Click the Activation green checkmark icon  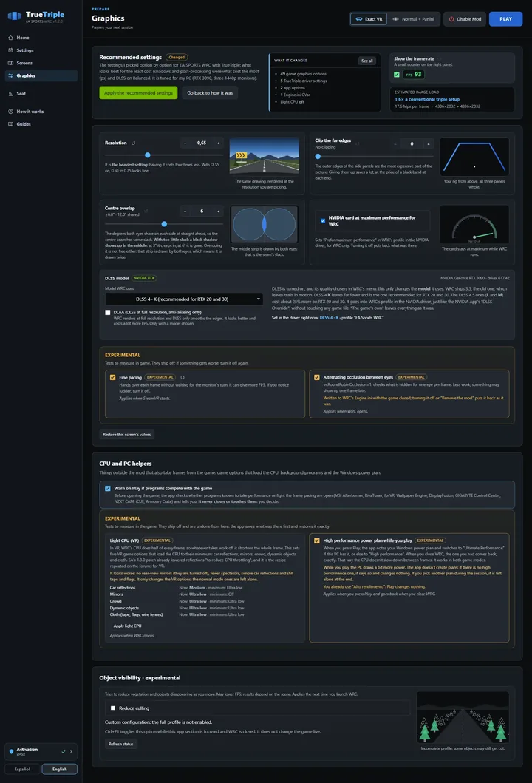64,751
